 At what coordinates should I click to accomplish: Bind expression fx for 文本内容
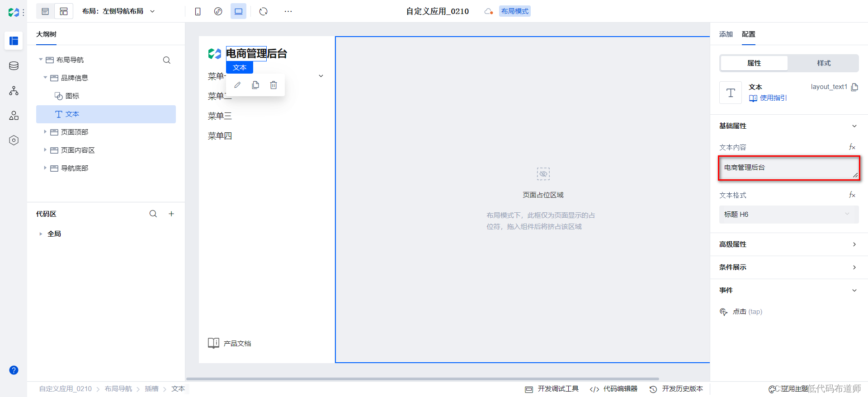click(x=852, y=147)
